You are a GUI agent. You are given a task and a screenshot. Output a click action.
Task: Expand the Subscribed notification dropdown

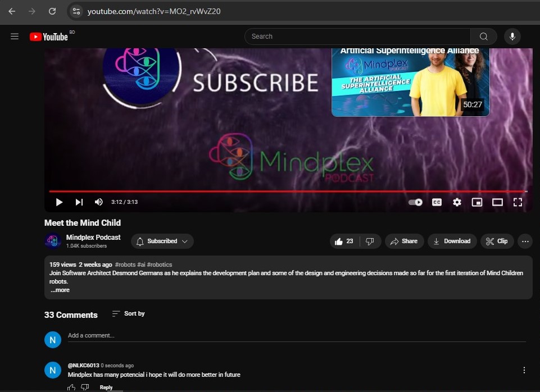pyautogui.click(x=162, y=241)
